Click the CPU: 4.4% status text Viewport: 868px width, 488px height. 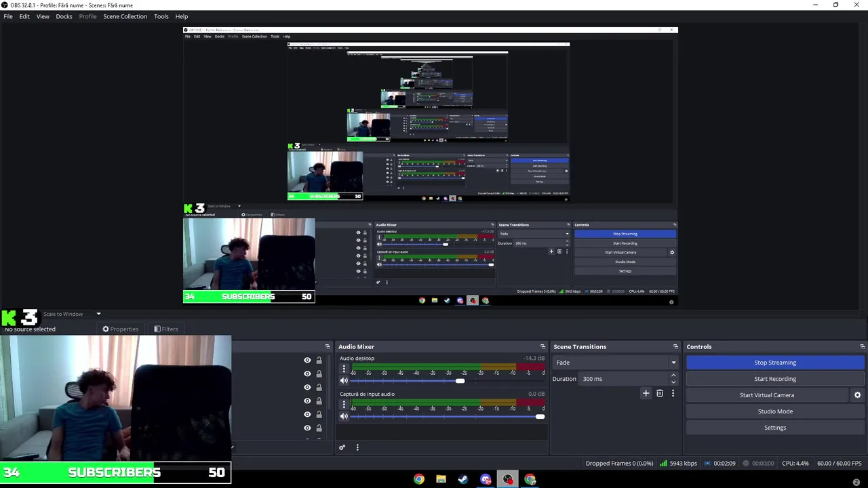click(795, 464)
